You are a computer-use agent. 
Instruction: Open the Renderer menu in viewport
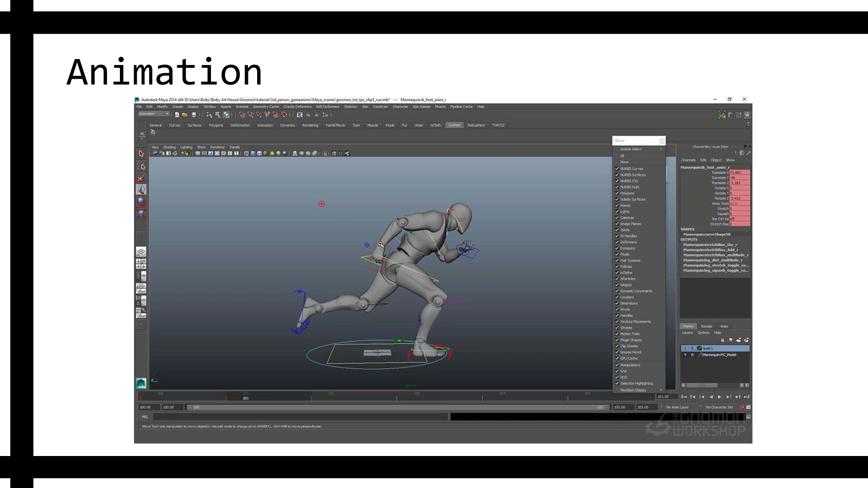coord(218,147)
